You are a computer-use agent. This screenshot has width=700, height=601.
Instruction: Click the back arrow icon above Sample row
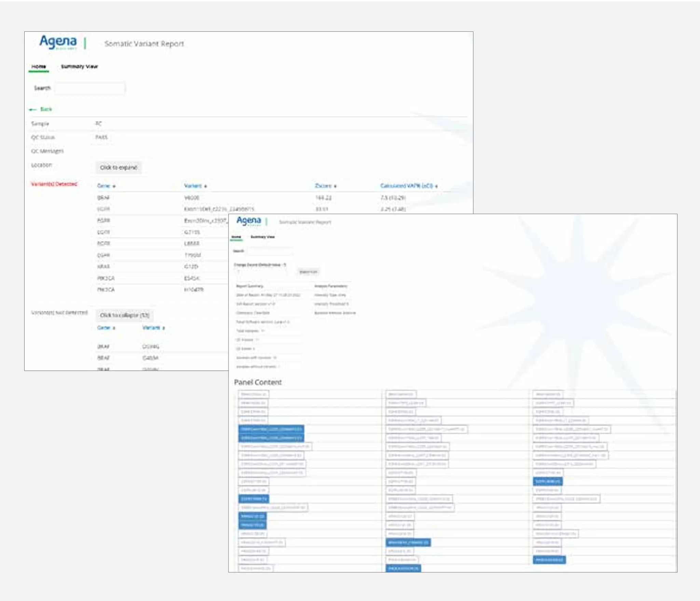click(x=33, y=110)
